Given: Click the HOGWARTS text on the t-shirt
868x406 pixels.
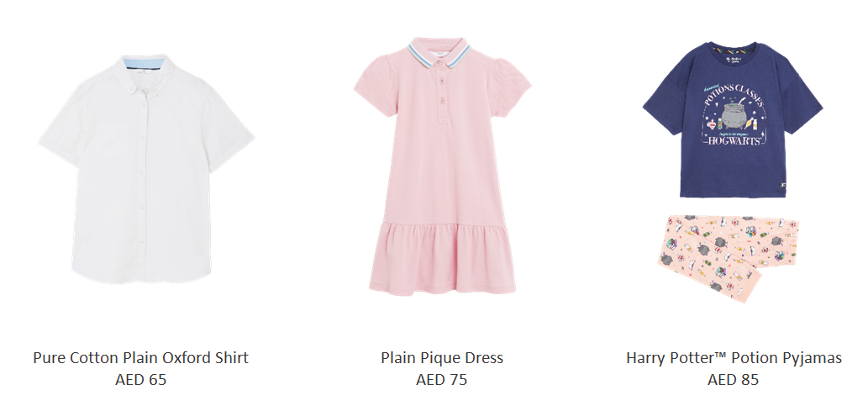Looking at the screenshot, I should 733,140.
